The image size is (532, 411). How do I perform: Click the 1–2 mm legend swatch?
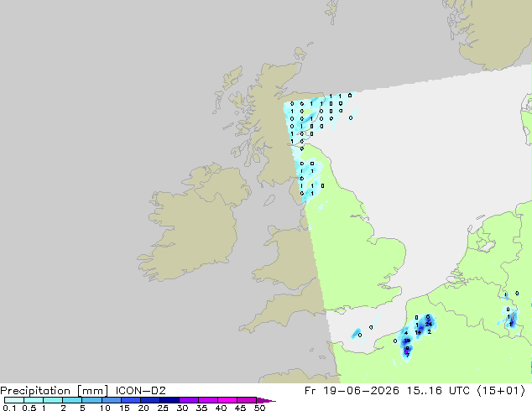(x=53, y=400)
